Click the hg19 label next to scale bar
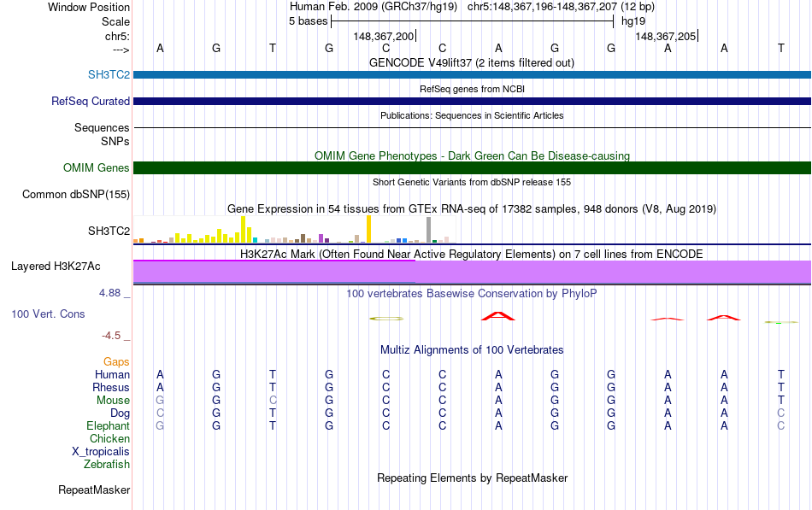 [x=633, y=21]
